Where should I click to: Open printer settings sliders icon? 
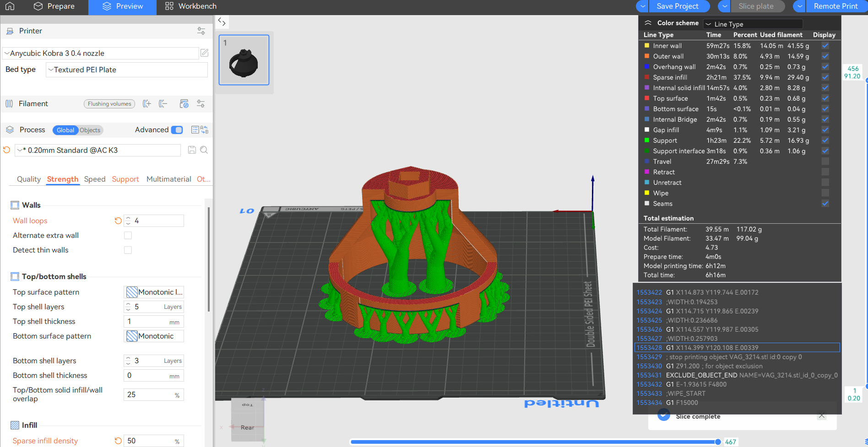[201, 31]
